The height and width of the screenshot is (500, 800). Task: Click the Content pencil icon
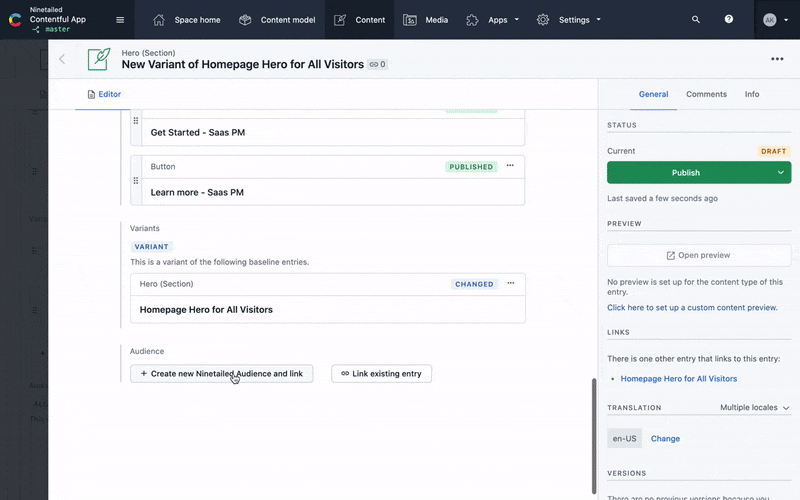click(340, 20)
